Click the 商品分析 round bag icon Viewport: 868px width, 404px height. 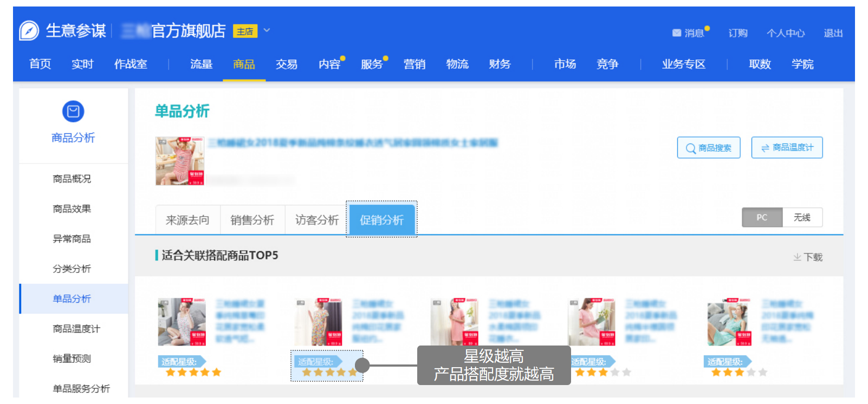click(73, 112)
